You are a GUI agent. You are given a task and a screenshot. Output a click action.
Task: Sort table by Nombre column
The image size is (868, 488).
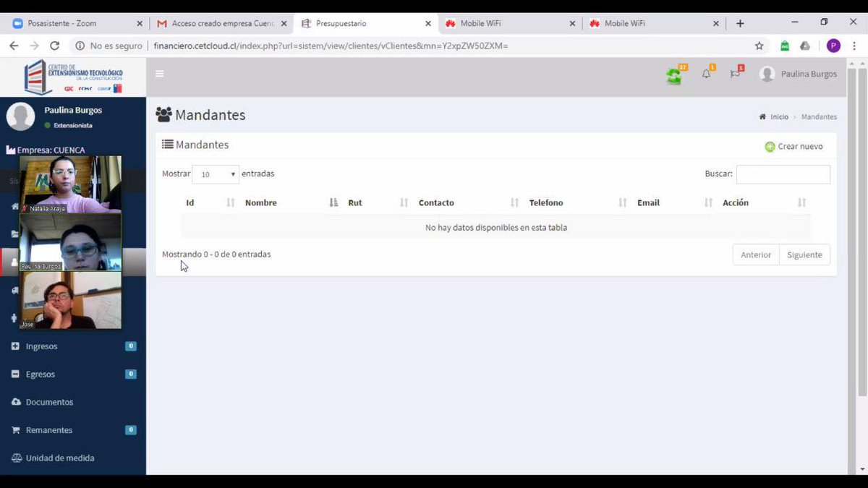pos(291,203)
